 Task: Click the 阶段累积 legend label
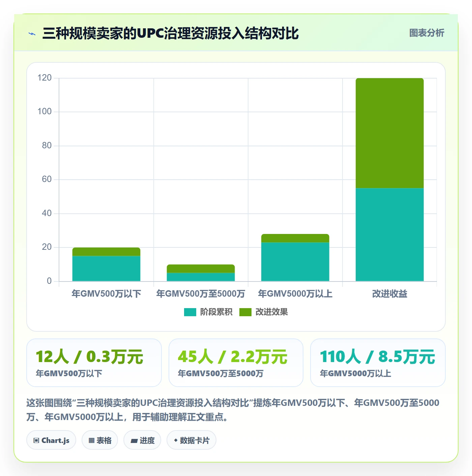(216, 312)
